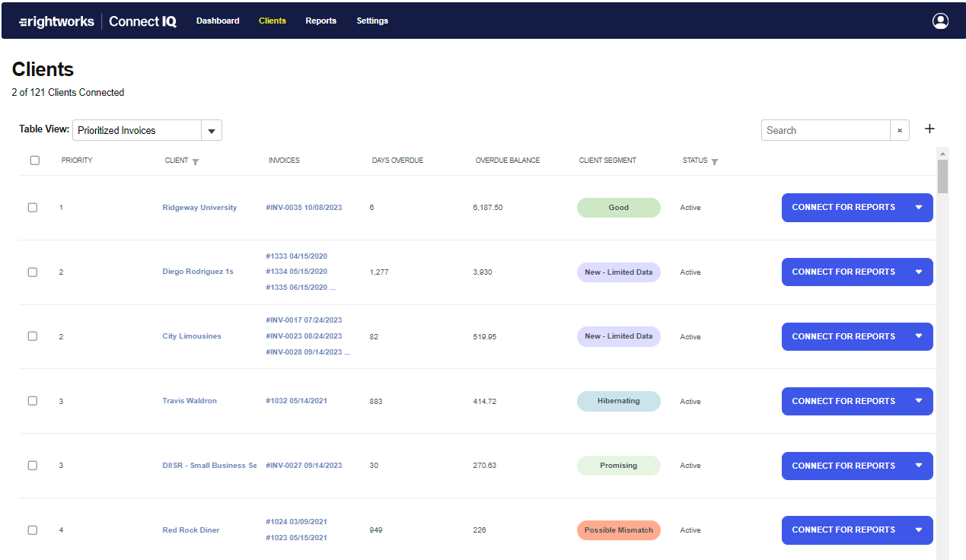Open the Ridgeway University client link
Screen dimensions: 966x560
[199, 207]
